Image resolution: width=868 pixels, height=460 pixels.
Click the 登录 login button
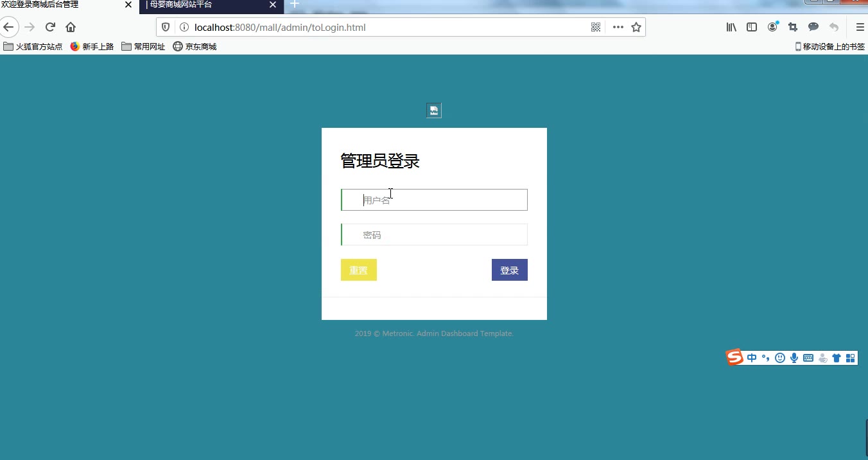(x=509, y=270)
